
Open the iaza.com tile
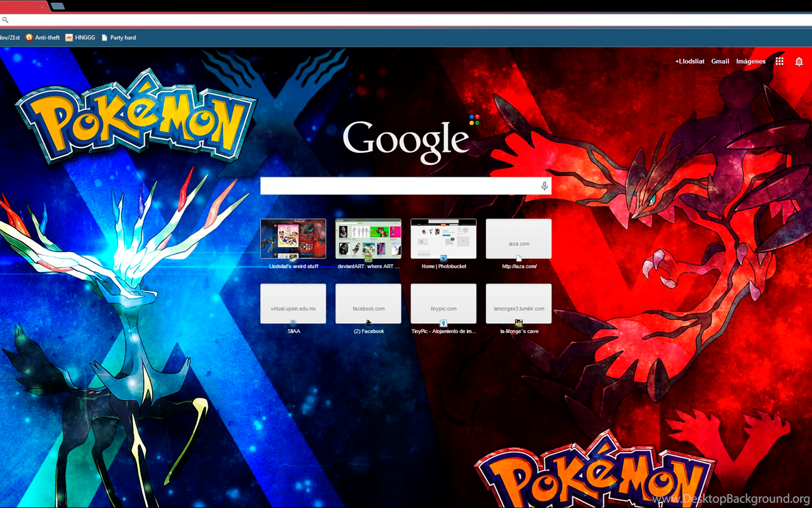pyautogui.click(x=519, y=239)
